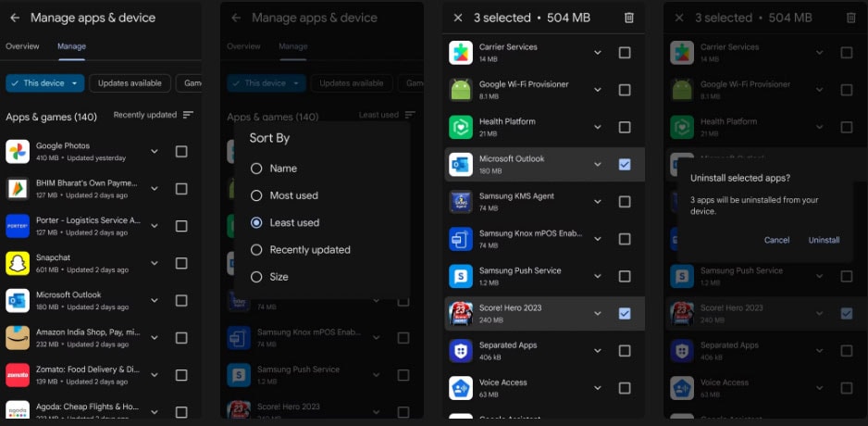The height and width of the screenshot is (426, 868).
Task: Click the Agoda app icon
Action: tap(18, 411)
